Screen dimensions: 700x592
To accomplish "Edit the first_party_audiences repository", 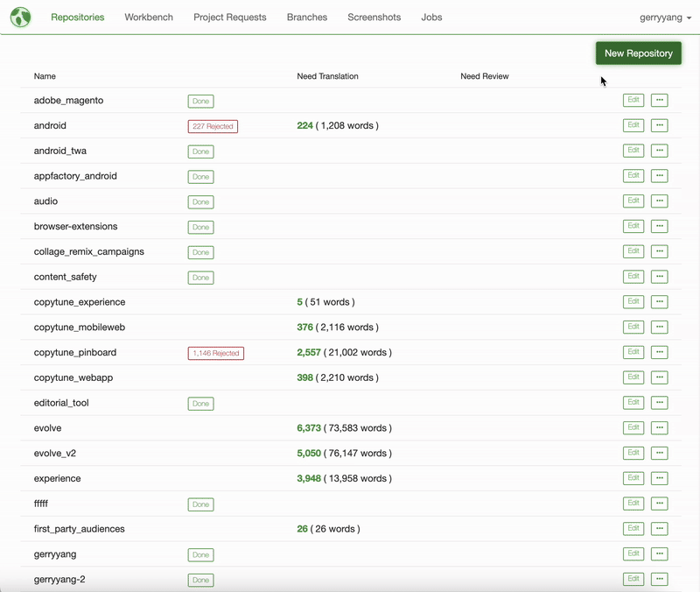I will [633, 529].
